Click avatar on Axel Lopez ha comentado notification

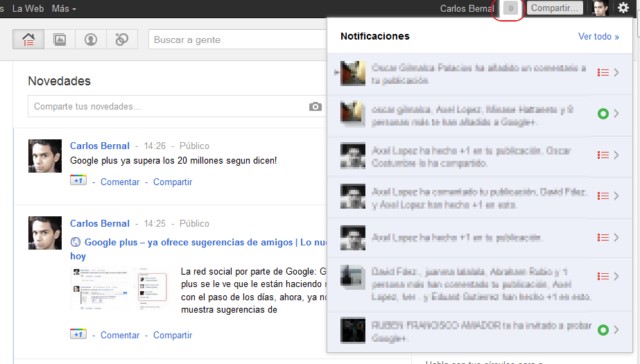pyautogui.click(x=353, y=196)
